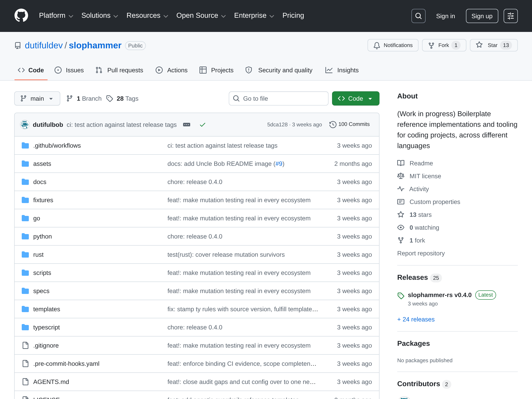Fork the slophammer repository
The width and height of the screenshot is (532, 399).
444,45
